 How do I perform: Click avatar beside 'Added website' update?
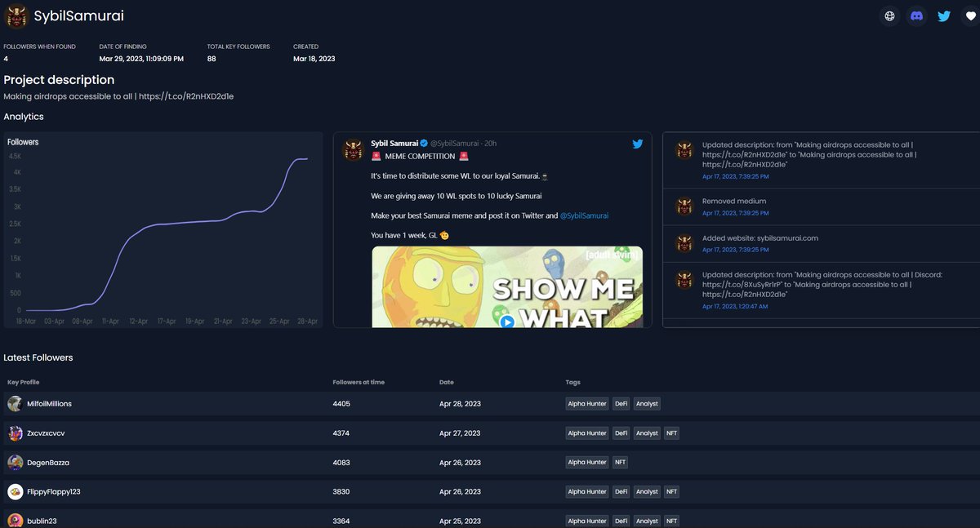point(684,244)
